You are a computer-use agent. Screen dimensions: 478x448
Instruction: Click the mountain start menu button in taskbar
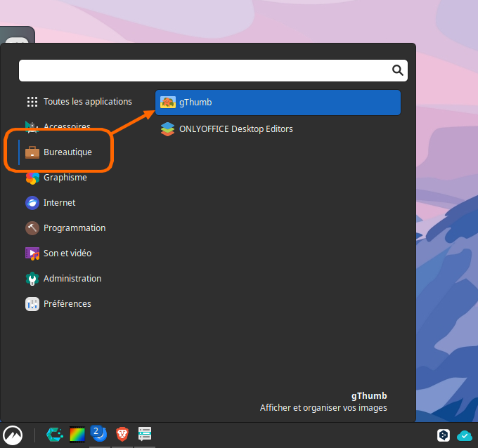click(12, 435)
